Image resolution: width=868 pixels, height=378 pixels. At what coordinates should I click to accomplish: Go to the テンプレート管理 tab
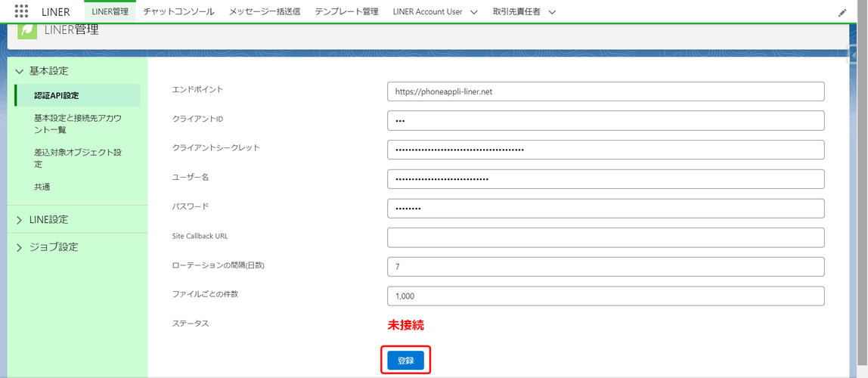[346, 12]
